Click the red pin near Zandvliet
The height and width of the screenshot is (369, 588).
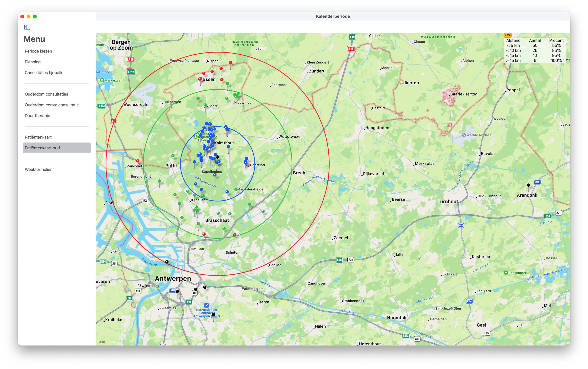pos(138,161)
